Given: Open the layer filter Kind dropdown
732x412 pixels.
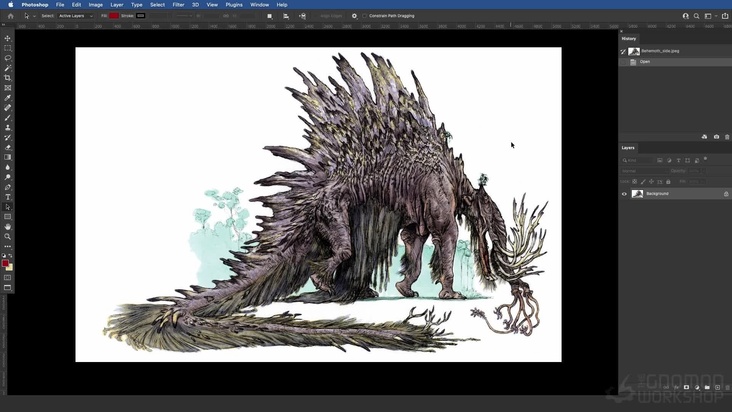Looking at the screenshot, I should pos(638,161).
